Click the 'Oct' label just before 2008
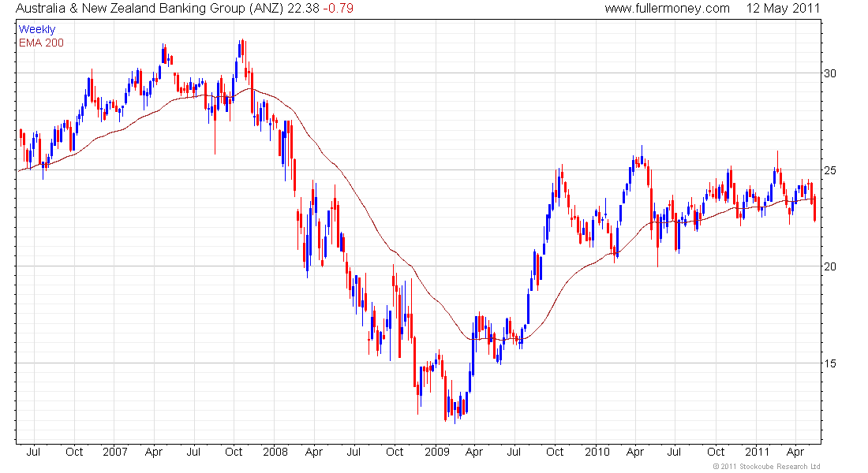This screenshot has width=868, height=473. (234, 452)
